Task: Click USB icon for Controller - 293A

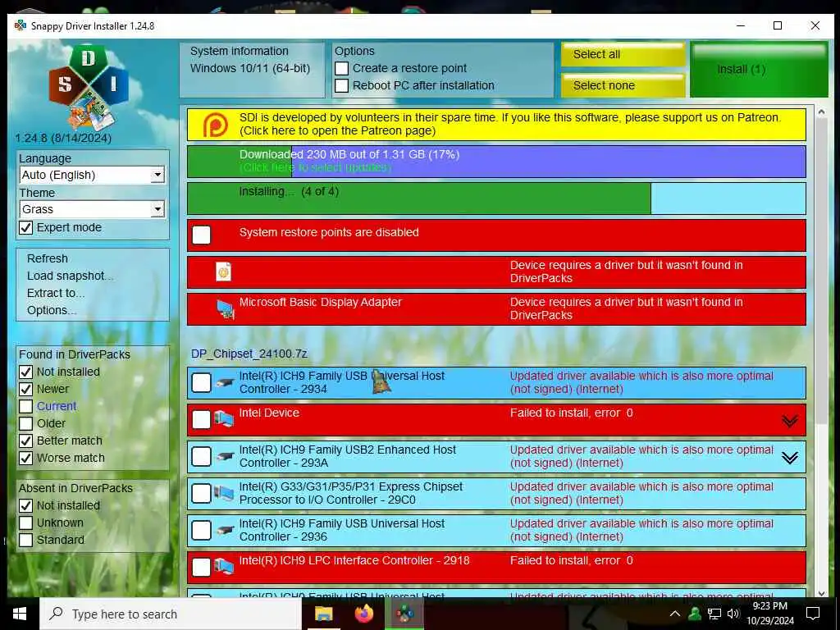Action: (x=225, y=456)
